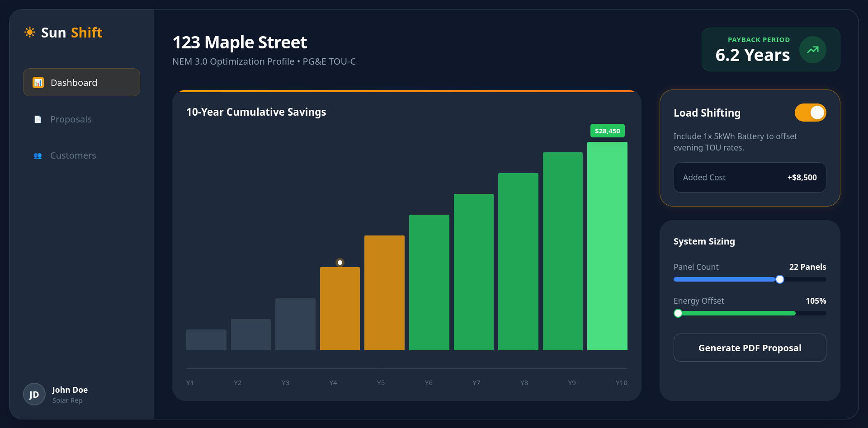Image resolution: width=868 pixels, height=428 pixels.
Task: Click the Dashboard chart icon in sidebar
Action: tap(38, 83)
